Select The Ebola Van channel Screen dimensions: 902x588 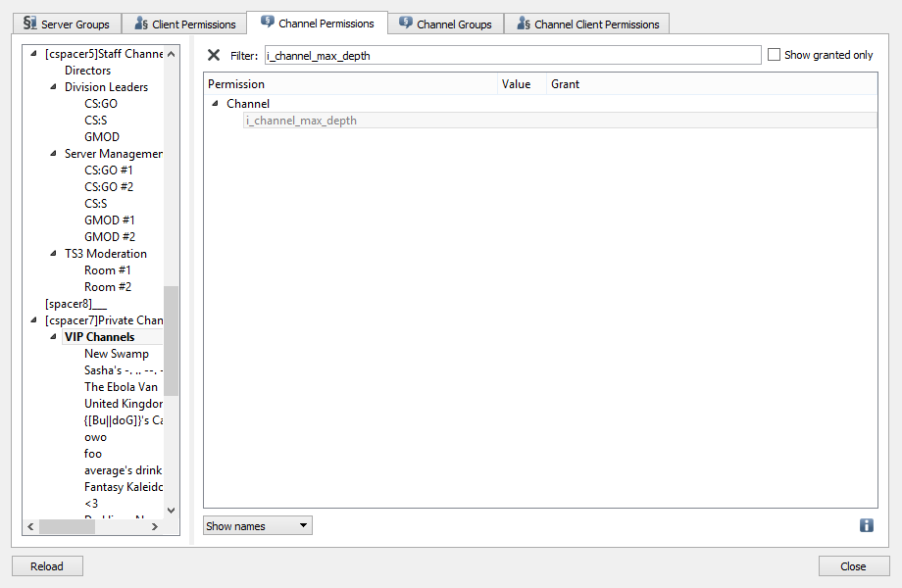tap(121, 387)
